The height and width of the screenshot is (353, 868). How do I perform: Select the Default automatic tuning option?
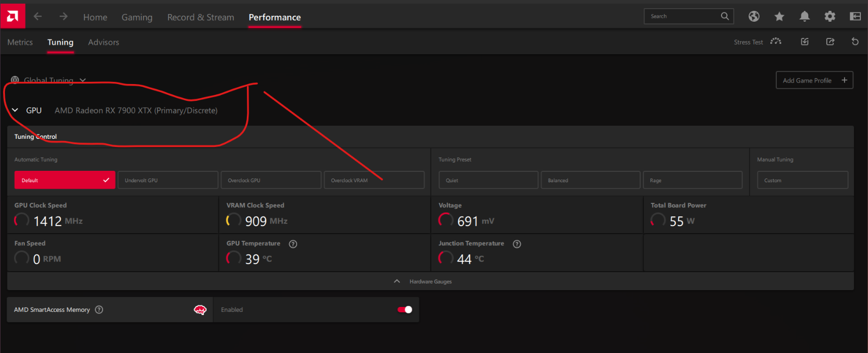tap(65, 180)
